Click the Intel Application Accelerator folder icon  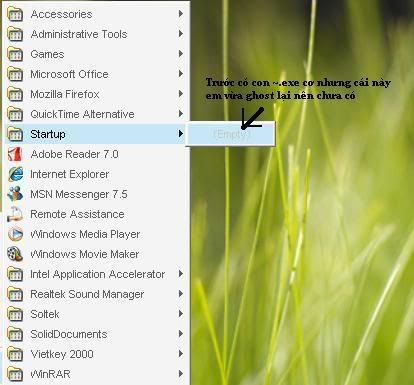coord(15,274)
